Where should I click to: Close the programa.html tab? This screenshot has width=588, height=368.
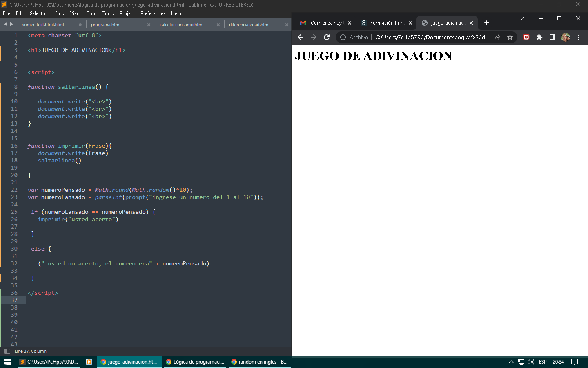(149, 25)
